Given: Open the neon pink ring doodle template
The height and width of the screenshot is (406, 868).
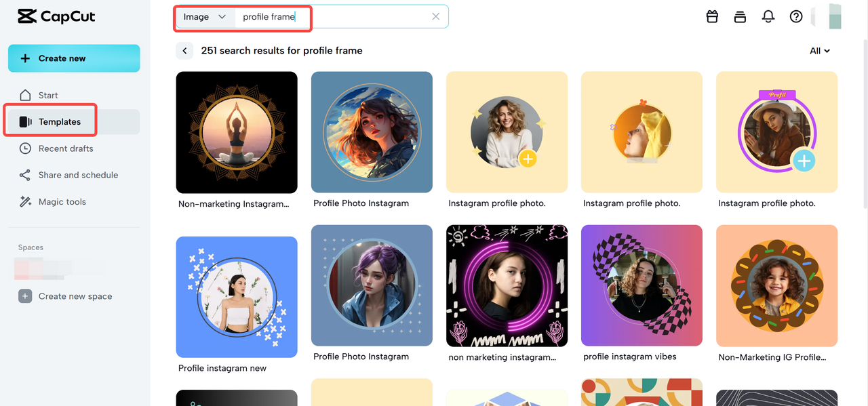Looking at the screenshot, I should click(507, 285).
